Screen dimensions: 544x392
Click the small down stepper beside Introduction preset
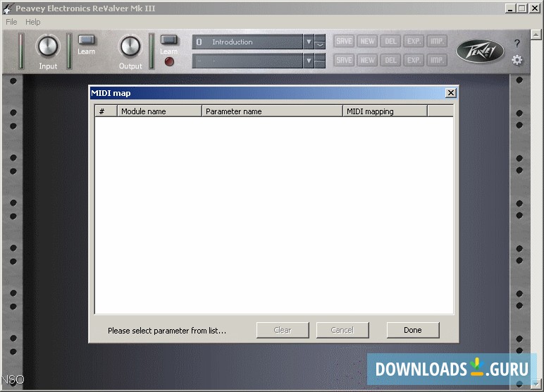point(320,46)
